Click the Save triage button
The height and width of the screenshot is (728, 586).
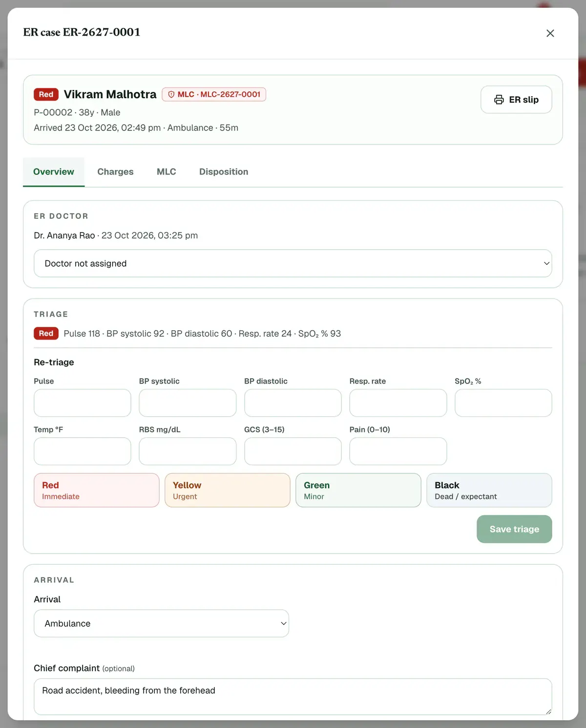click(514, 529)
